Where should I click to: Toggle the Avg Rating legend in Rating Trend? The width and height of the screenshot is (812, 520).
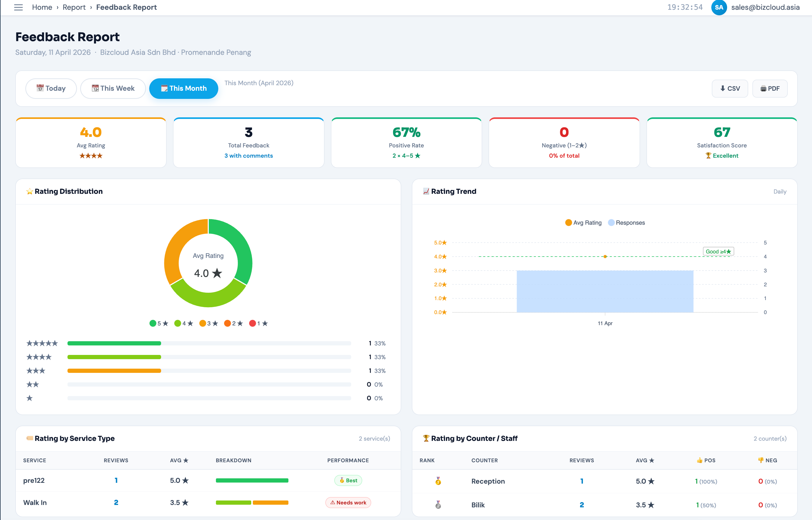[x=583, y=223]
